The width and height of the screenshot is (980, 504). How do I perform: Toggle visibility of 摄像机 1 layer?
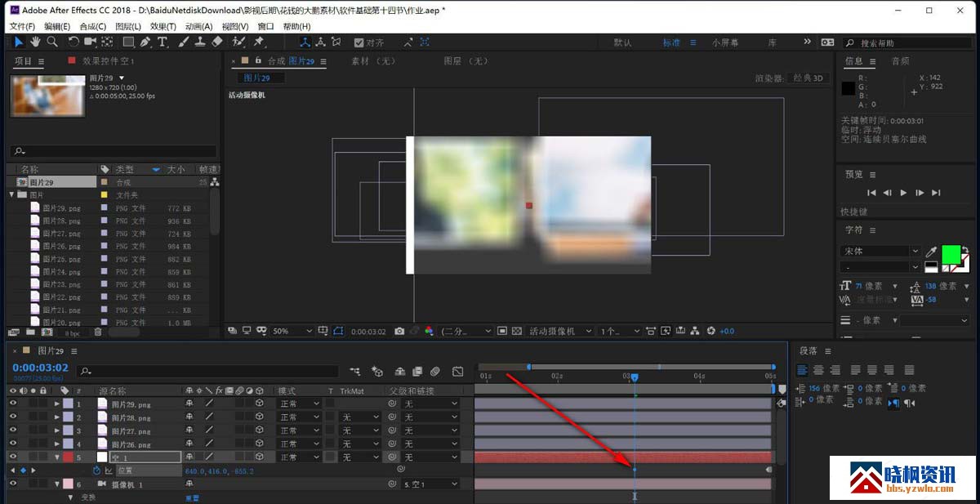point(12,484)
